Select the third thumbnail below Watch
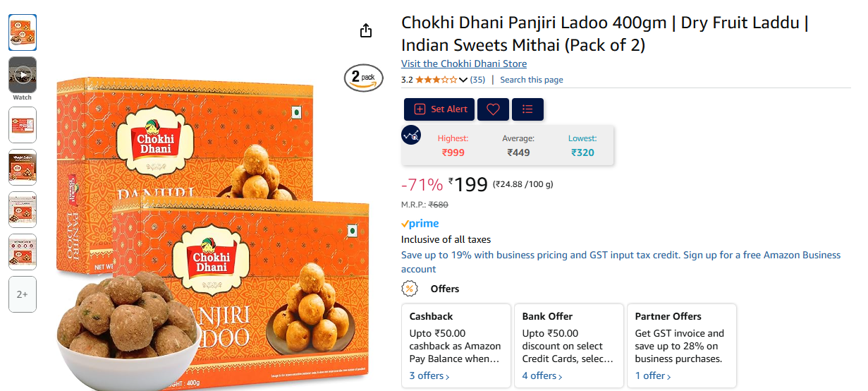 pos(23,210)
